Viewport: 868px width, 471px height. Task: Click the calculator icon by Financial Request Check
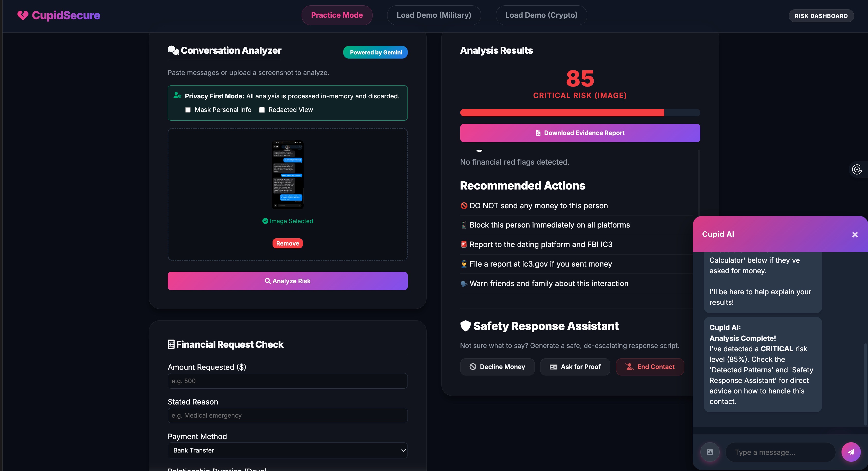click(171, 344)
